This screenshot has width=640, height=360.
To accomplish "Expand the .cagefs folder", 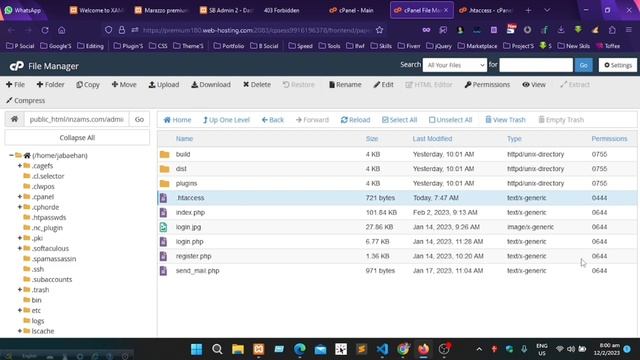I will [20, 165].
